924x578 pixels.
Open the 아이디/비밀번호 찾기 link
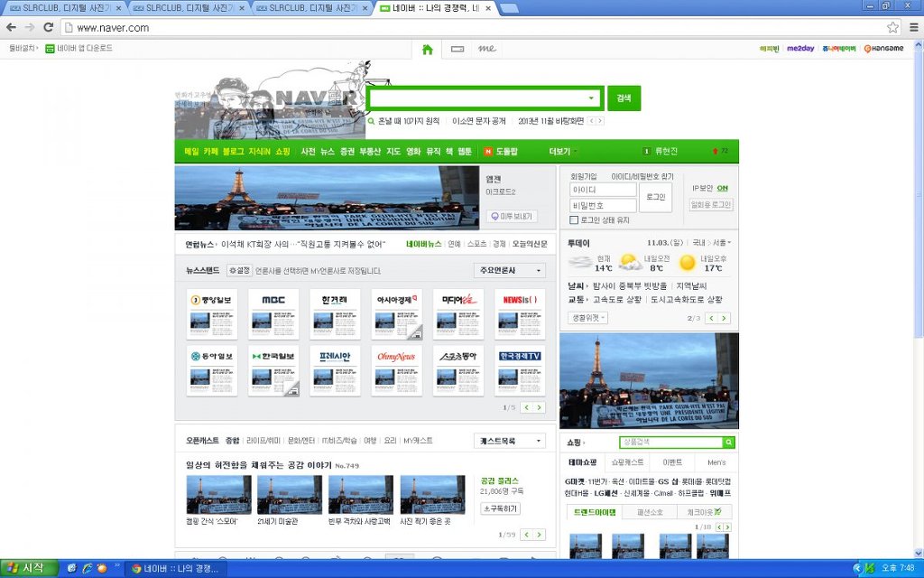[642, 176]
